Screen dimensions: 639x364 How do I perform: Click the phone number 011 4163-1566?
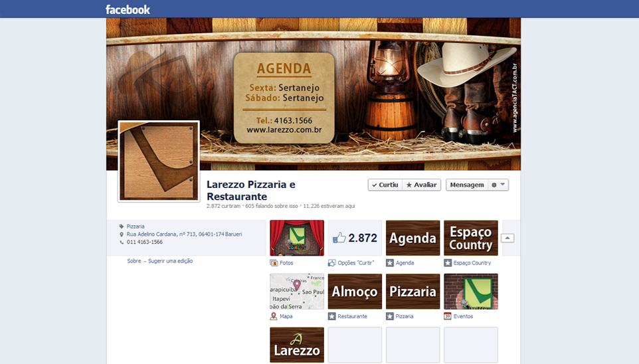tap(144, 242)
